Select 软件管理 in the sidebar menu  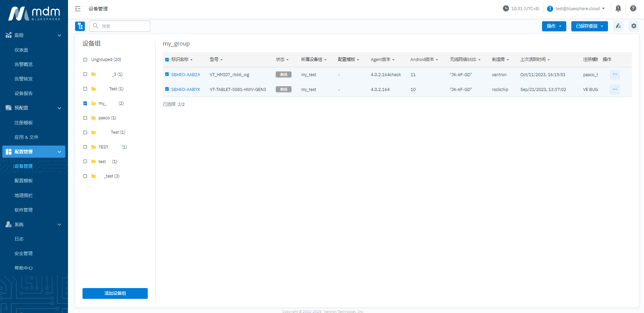tap(24, 210)
